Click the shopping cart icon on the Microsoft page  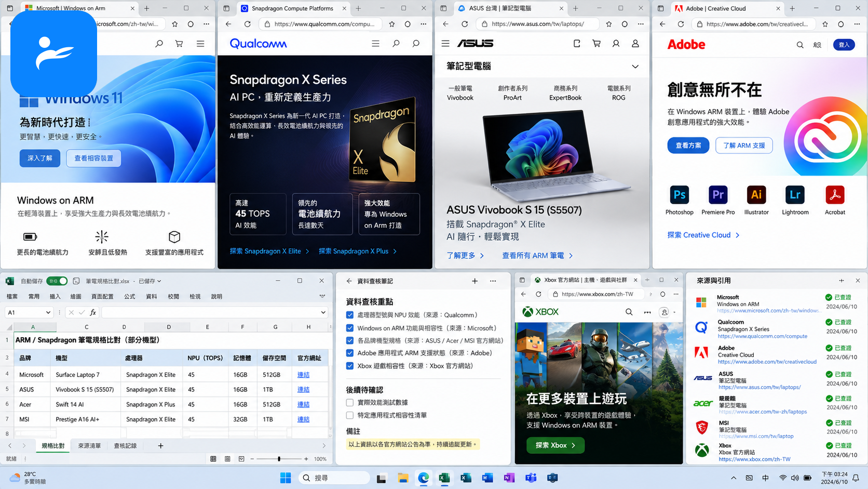point(179,44)
